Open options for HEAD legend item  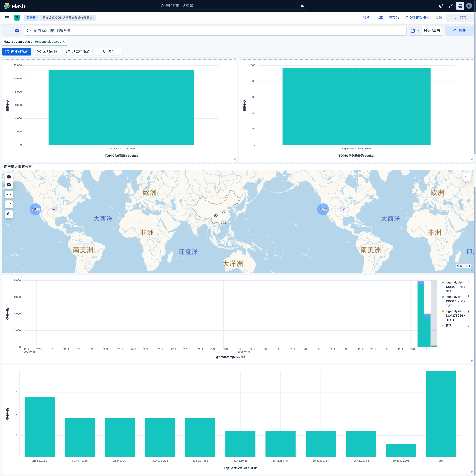(x=468, y=311)
